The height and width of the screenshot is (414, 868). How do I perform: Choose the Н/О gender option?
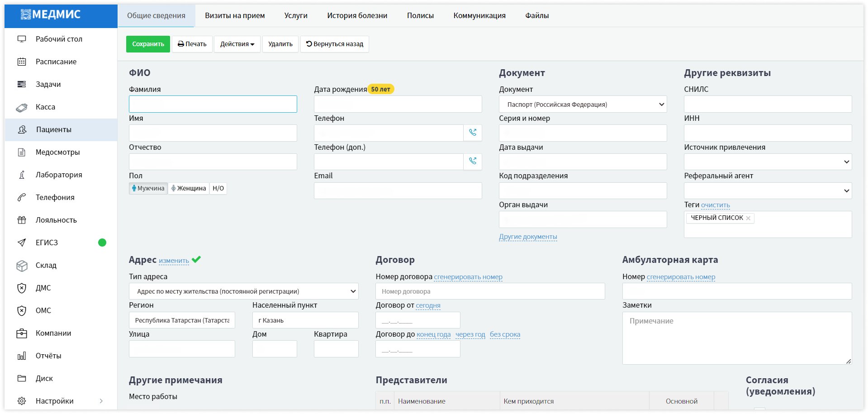pos(218,188)
